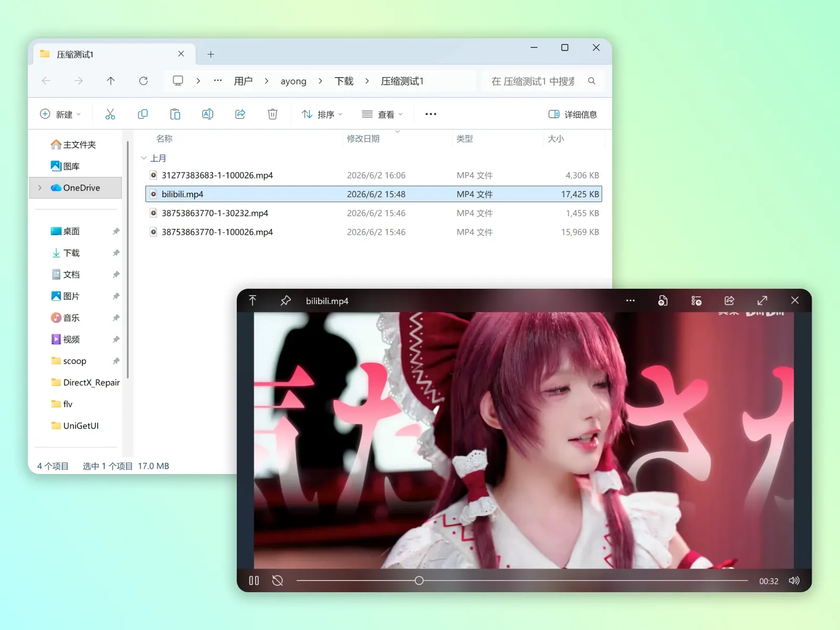Go up one folder level arrow
Image resolution: width=840 pixels, height=630 pixels.
(x=111, y=81)
